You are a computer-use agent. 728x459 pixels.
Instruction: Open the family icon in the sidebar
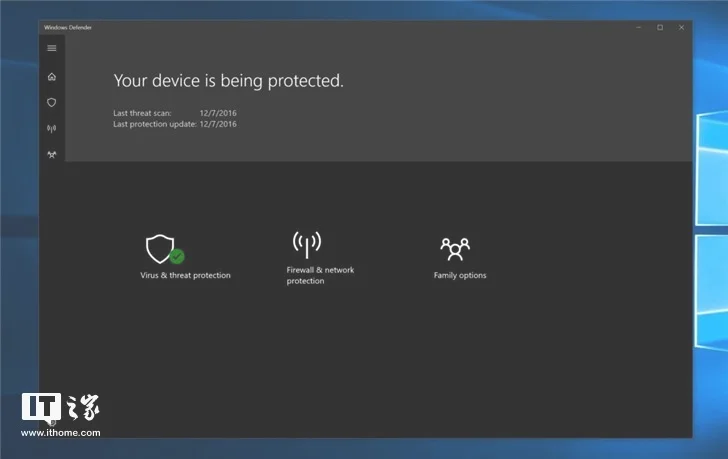[x=52, y=155]
